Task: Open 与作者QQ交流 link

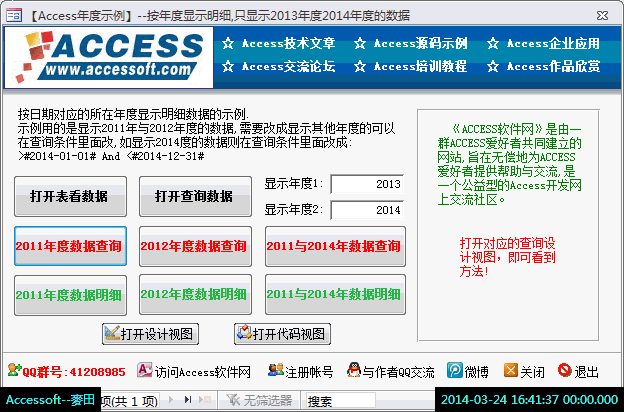Action: tap(398, 373)
